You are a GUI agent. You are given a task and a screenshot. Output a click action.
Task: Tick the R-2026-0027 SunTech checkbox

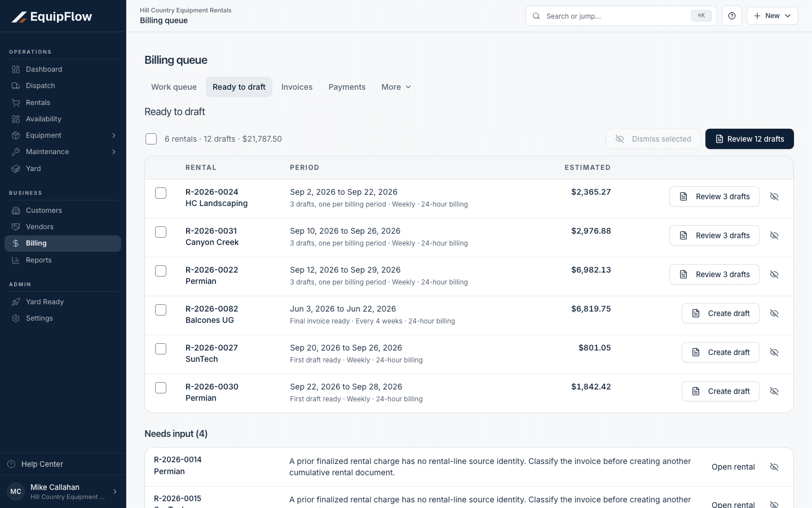161,349
